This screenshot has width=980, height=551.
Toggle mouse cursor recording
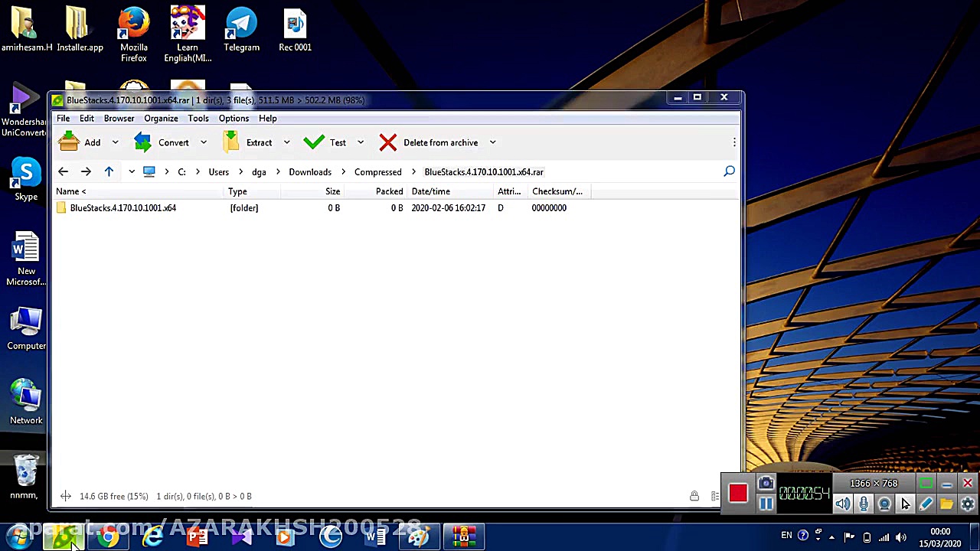pos(905,504)
